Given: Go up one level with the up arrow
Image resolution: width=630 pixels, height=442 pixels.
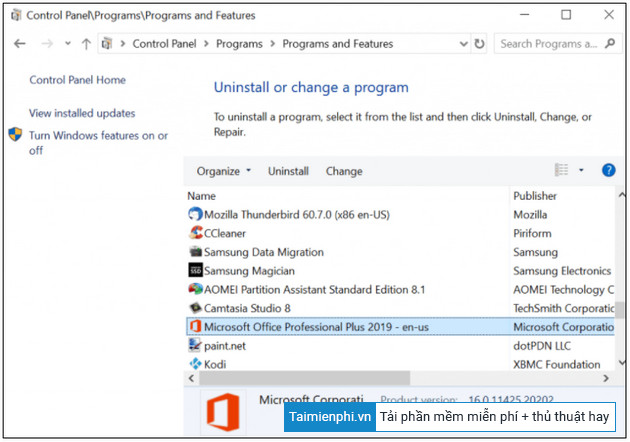Looking at the screenshot, I should tap(86, 43).
